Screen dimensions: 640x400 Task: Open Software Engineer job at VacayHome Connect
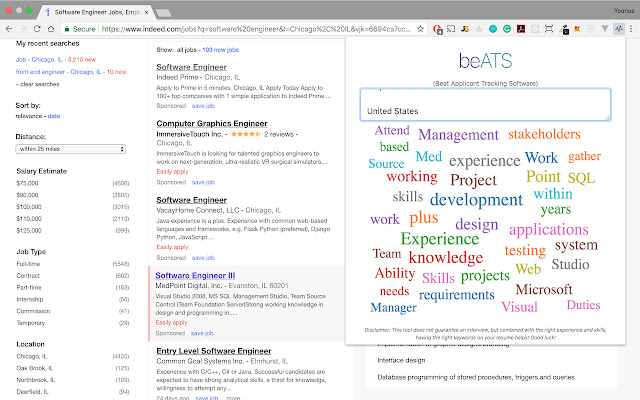click(191, 200)
